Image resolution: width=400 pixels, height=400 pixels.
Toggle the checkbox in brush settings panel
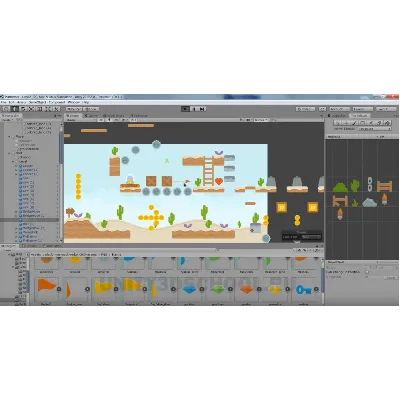[x=367, y=272]
